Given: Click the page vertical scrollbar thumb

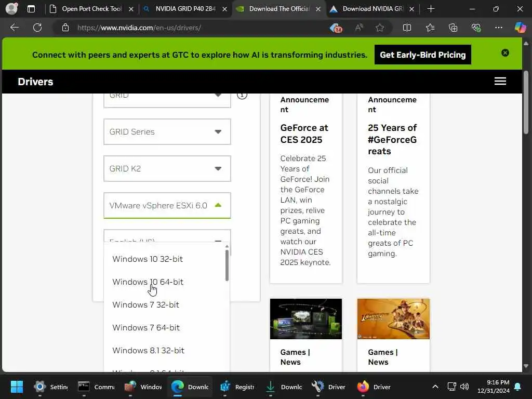Looking at the screenshot, I should tap(526, 102).
